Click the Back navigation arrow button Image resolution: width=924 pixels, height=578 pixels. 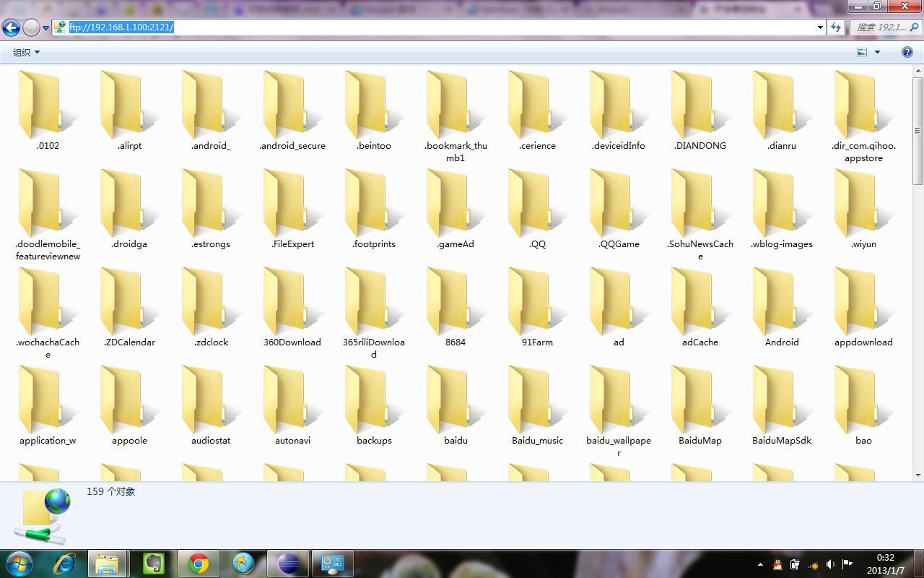pos(11,27)
